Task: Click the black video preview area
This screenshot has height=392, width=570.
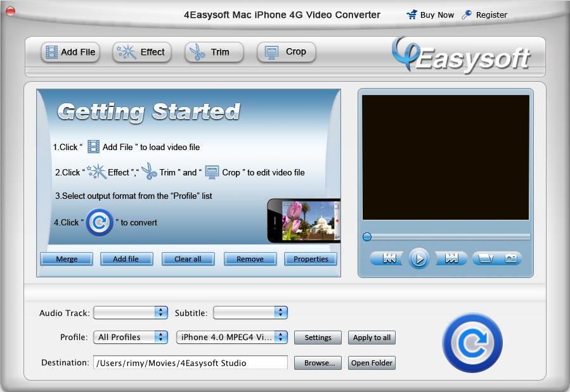Action: (446, 158)
